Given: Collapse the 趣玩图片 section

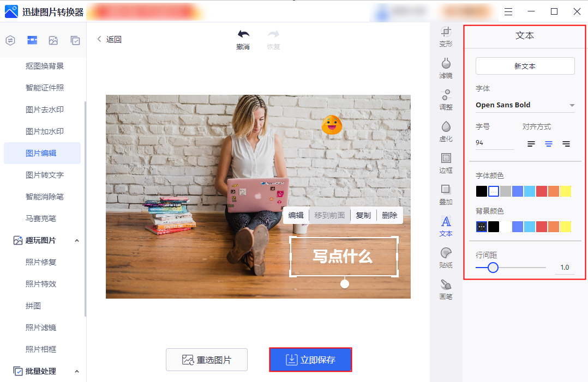Looking at the screenshot, I should point(76,240).
